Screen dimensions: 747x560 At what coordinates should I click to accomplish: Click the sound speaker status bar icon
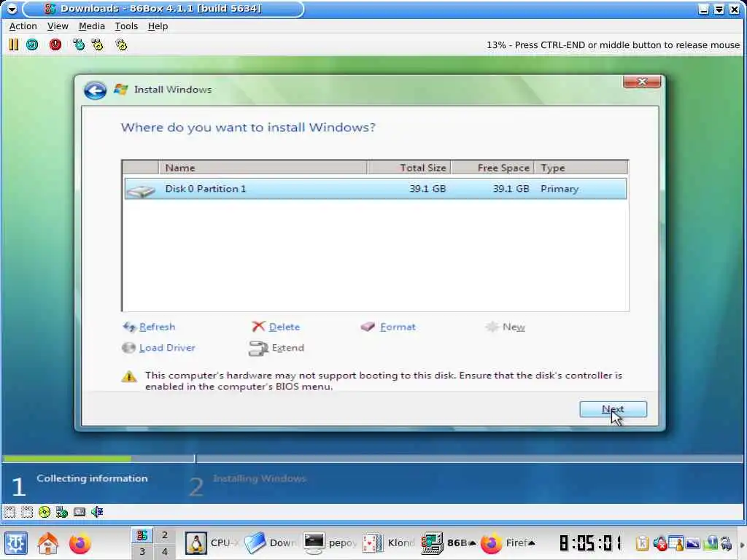(x=97, y=512)
